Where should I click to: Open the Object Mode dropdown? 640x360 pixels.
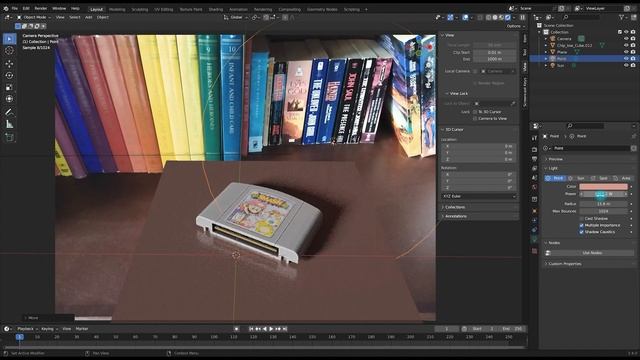coord(34,18)
